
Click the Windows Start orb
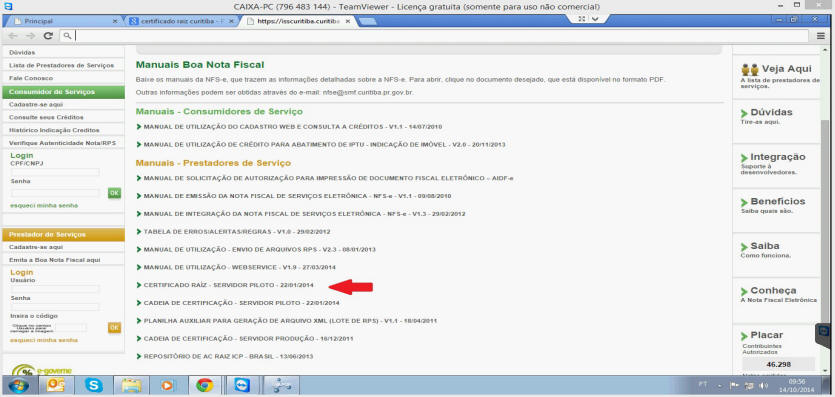tap(19, 385)
